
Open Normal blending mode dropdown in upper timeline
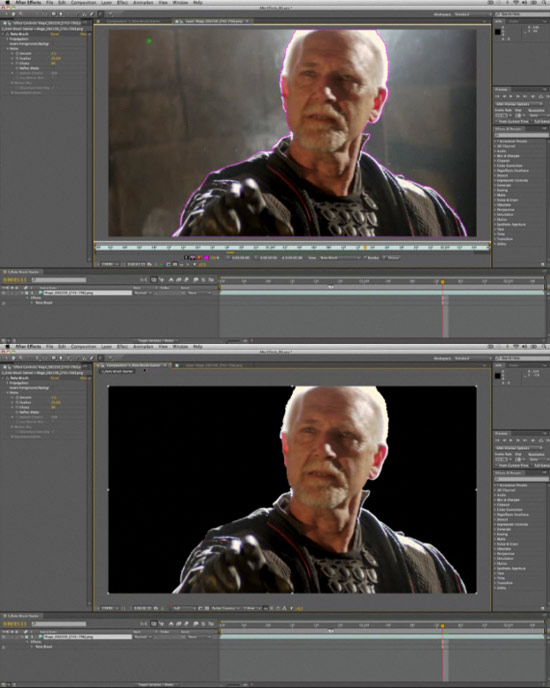click(142, 293)
